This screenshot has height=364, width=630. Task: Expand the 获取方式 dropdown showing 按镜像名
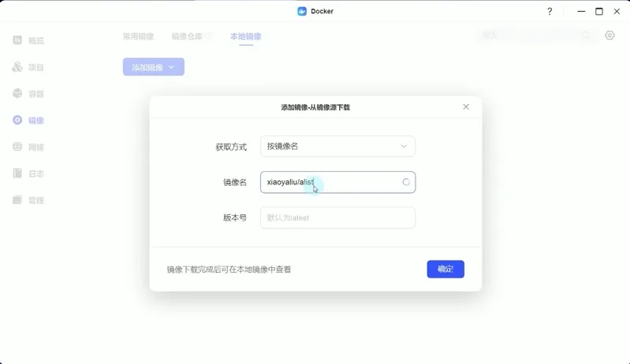[337, 147]
